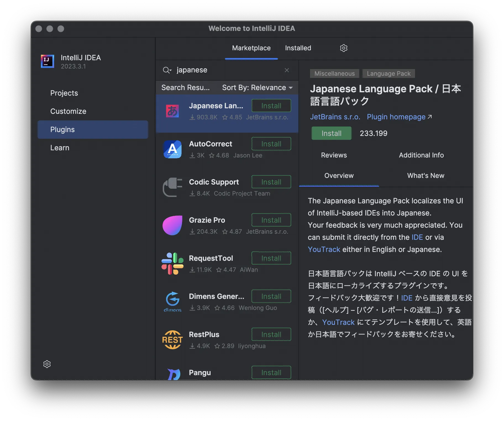Screen dimensions: 504x421
Task: Click the Miscellaneous tag
Action: [334, 74]
